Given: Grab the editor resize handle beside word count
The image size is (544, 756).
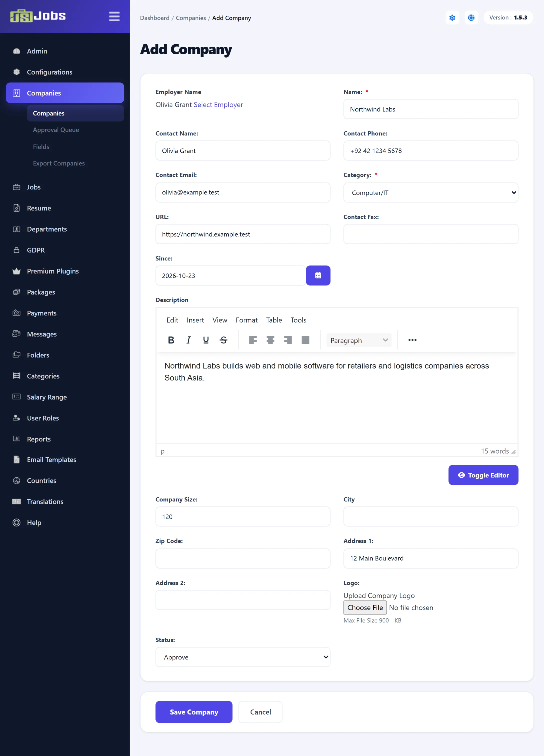Looking at the screenshot, I should tap(513, 452).
